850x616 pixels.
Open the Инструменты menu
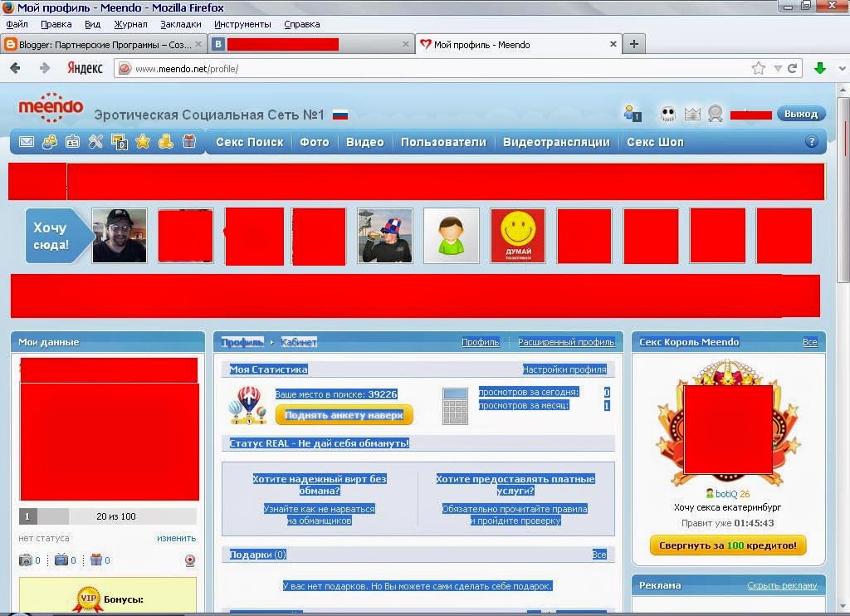coord(243,24)
